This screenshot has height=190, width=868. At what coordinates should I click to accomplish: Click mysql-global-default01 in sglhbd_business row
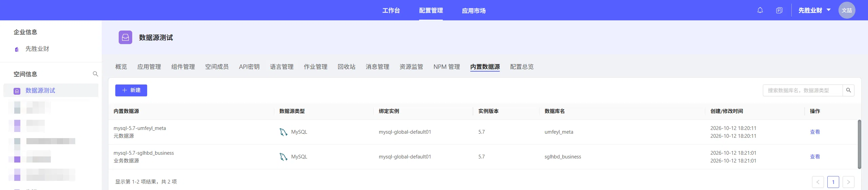[x=405, y=157]
